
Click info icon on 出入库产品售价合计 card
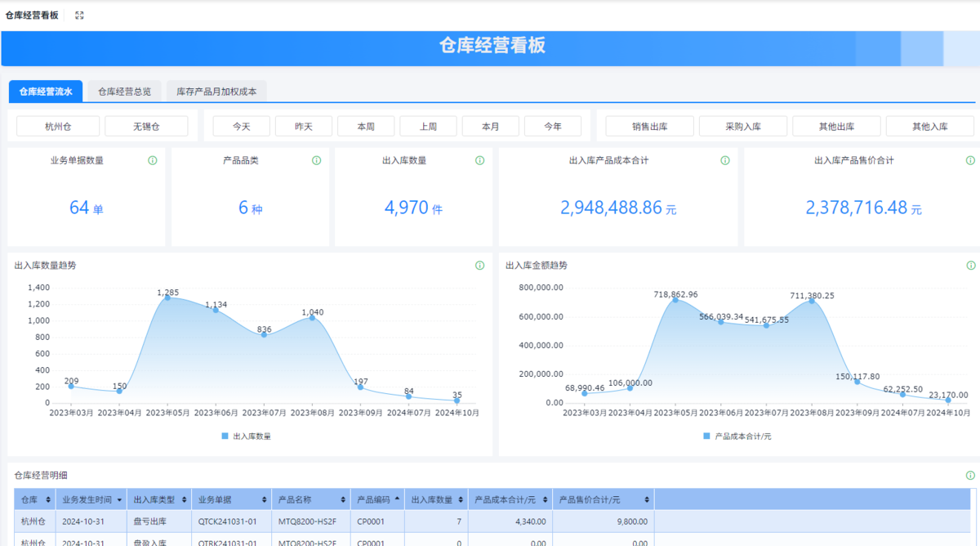[970, 161]
